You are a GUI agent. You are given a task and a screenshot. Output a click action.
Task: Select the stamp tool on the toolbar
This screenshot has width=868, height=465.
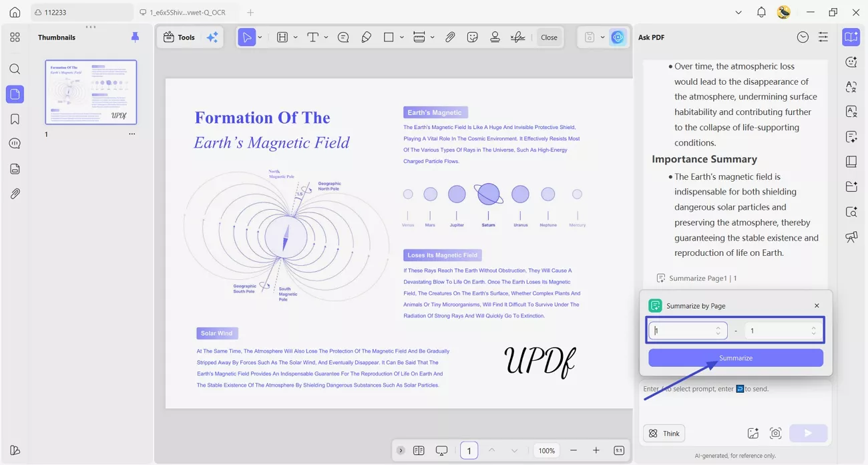495,37
